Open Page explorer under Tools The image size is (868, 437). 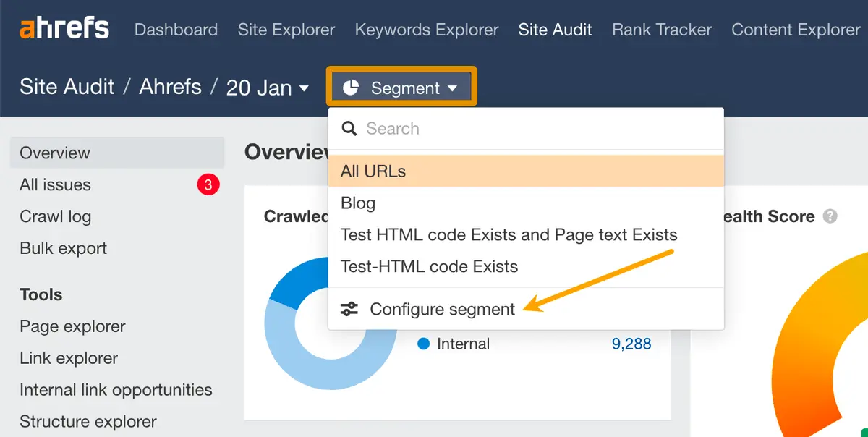point(72,326)
